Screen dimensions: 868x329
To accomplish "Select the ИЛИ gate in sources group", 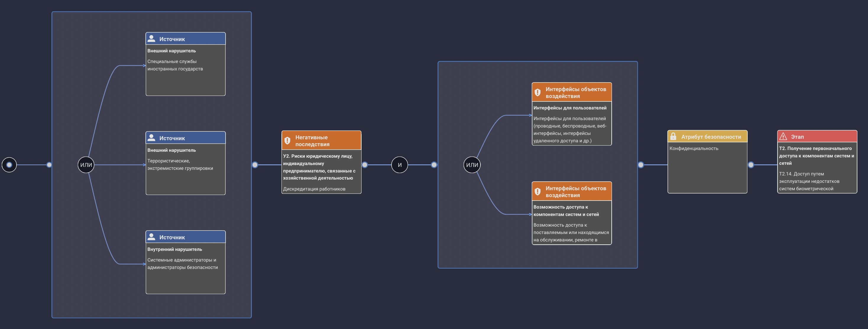I will [86, 165].
